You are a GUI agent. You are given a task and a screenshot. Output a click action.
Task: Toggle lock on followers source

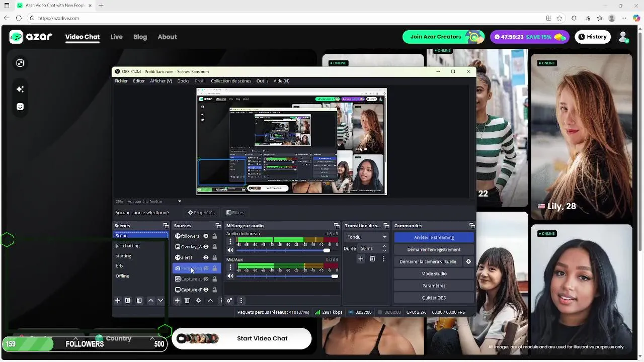coord(215,236)
